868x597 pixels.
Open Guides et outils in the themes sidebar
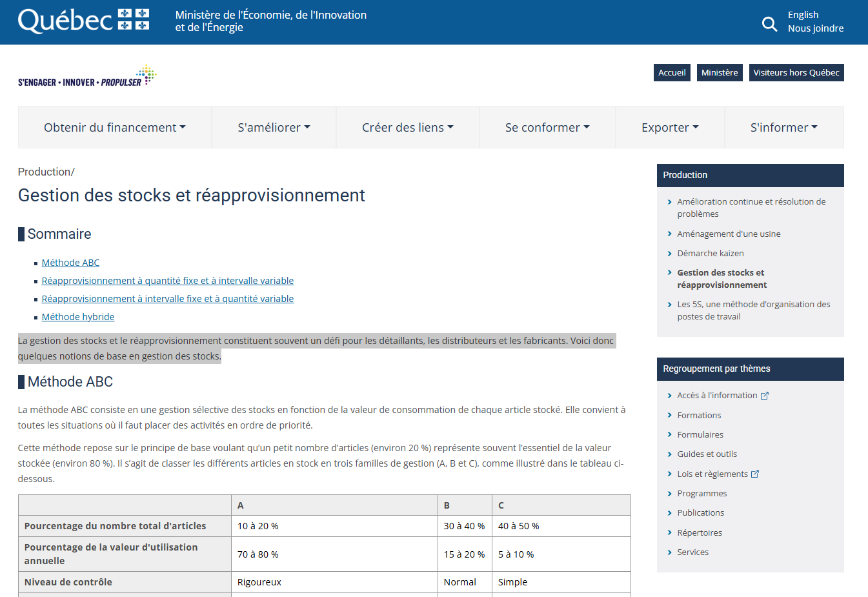[x=707, y=454]
